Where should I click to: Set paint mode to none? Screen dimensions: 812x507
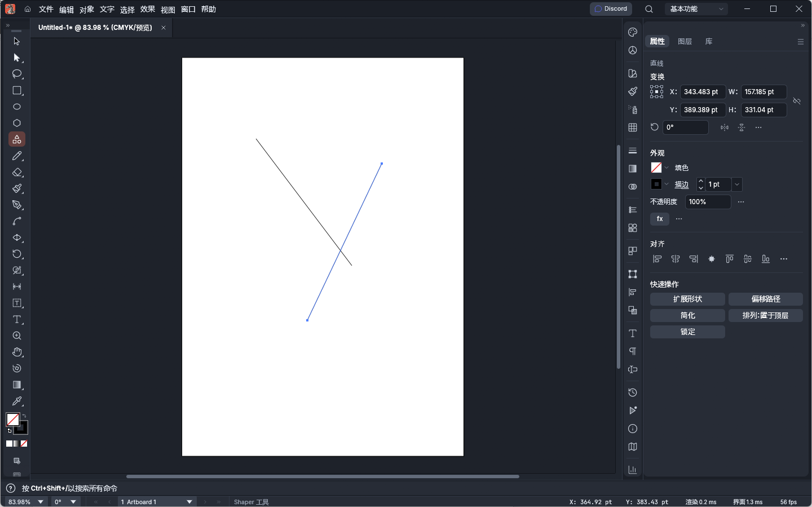point(24,444)
